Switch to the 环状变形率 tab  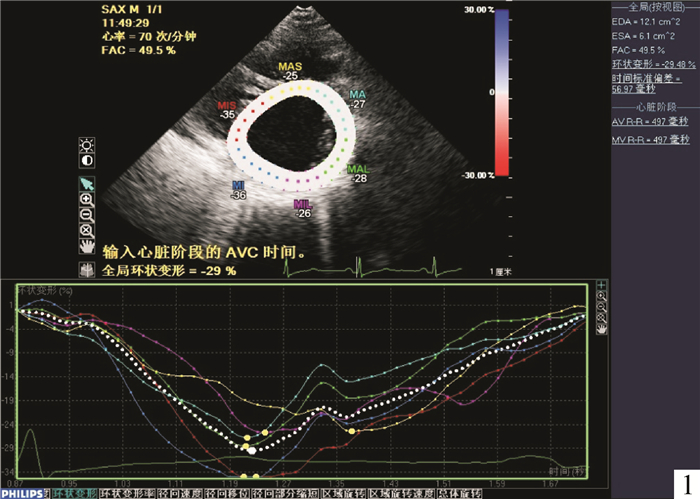coord(128,493)
